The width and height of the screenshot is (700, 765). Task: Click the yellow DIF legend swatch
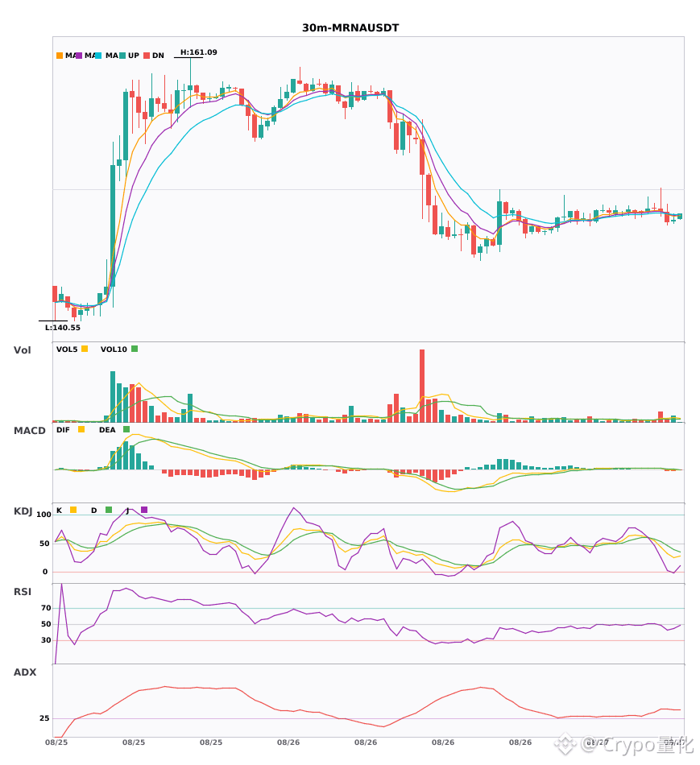coord(81,429)
